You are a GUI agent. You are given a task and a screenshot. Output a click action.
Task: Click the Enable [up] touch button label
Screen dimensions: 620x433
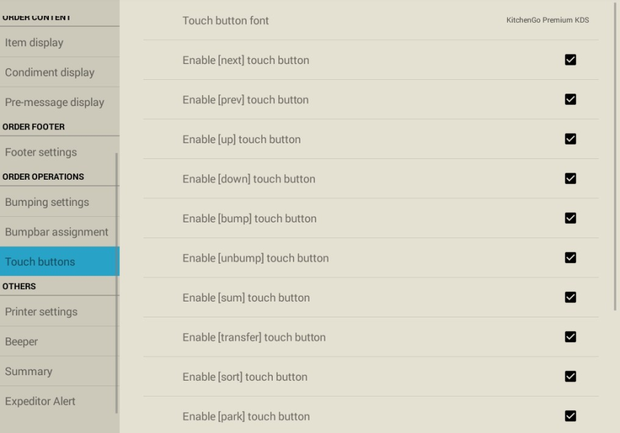241,139
